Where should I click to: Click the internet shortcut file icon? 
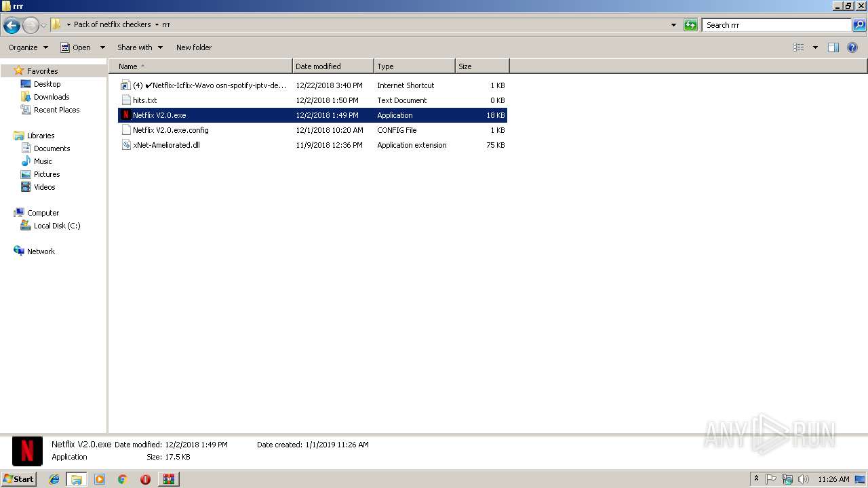click(125, 85)
